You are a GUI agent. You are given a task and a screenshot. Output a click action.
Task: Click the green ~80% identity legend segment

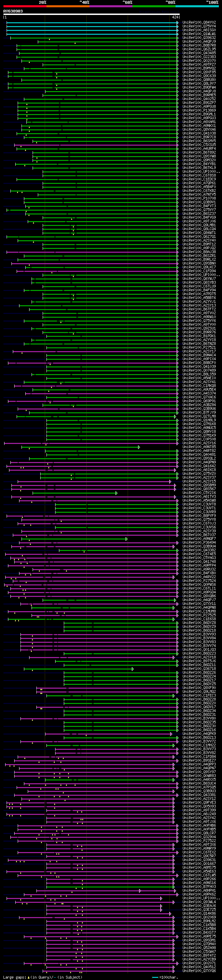154,6
